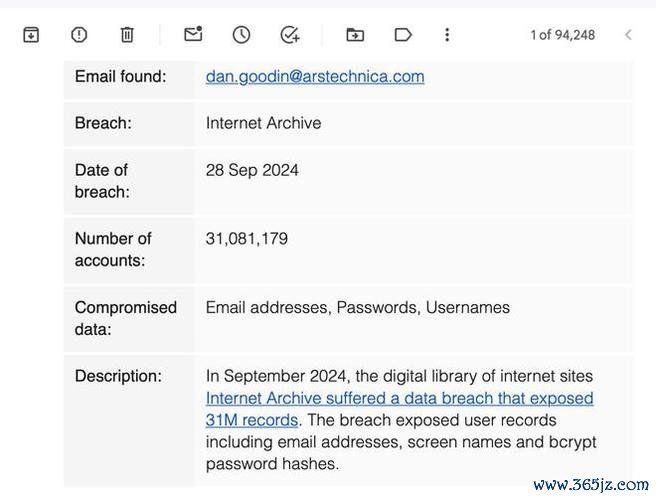Report this message as spam

click(79, 35)
